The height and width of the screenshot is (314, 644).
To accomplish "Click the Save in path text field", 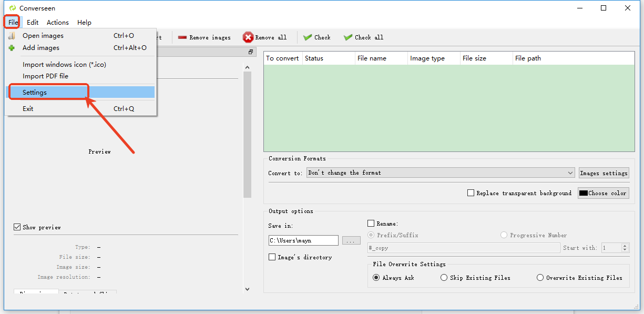I will 303,240.
